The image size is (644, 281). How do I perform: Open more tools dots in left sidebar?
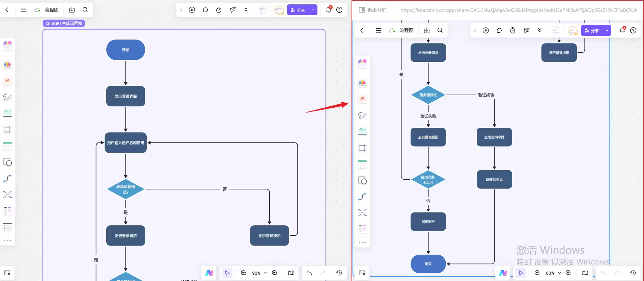(7, 240)
